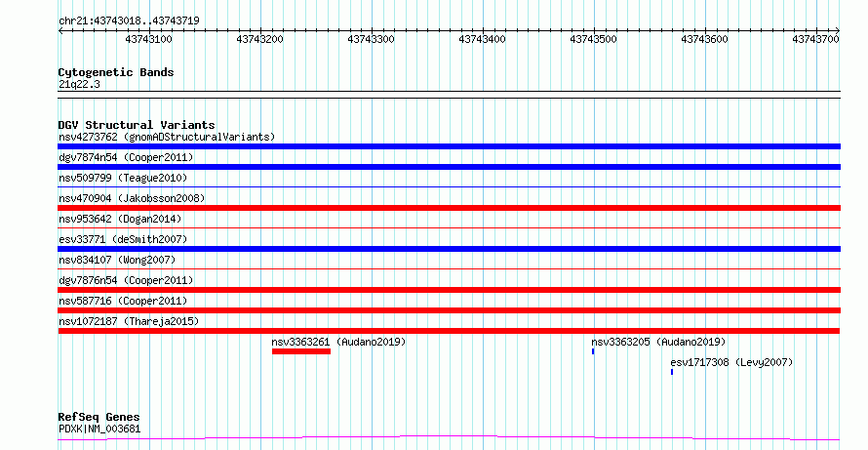Click the nsv4273762 gnomADStructuralVariants label
The image size is (868, 450).
pyautogui.click(x=167, y=137)
